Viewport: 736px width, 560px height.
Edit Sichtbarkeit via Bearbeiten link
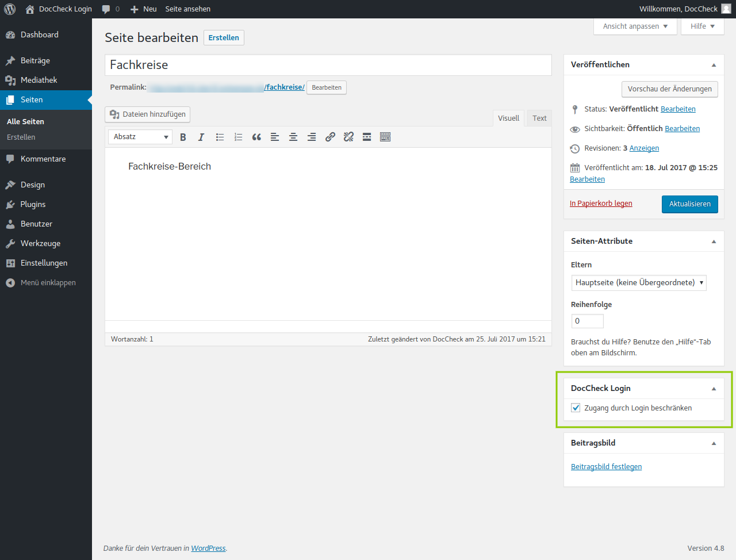click(x=682, y=129)
